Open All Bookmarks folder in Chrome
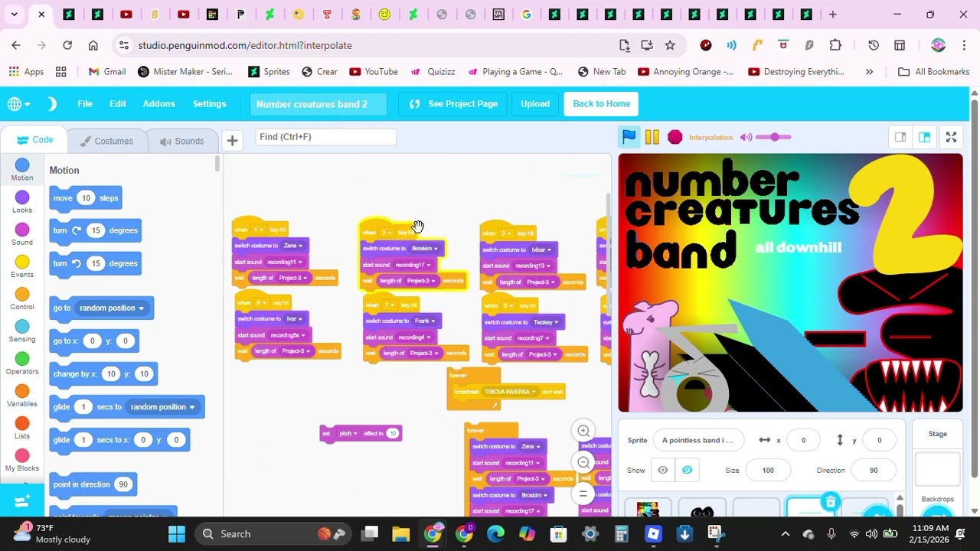The image size is (980, 551). pyautogui.click(x=934, y=71)
